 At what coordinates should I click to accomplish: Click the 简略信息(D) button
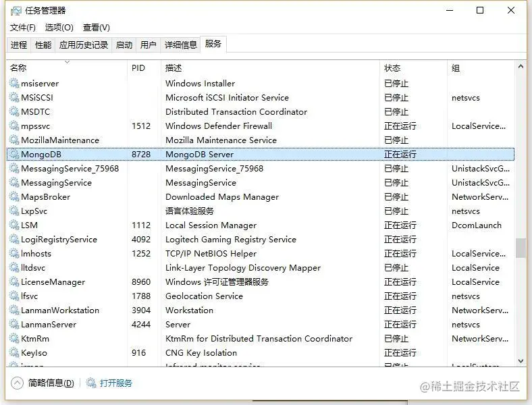pos(51,383)
